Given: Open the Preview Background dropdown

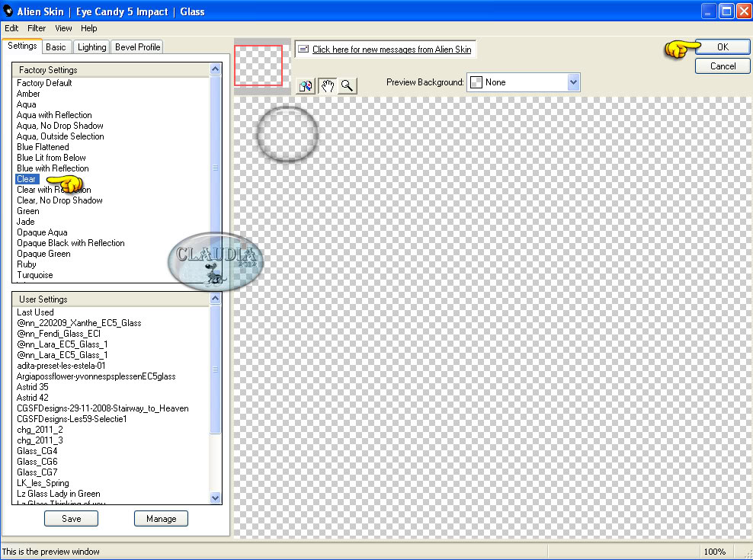Looking at the screenshot, I should coord(524,82).
